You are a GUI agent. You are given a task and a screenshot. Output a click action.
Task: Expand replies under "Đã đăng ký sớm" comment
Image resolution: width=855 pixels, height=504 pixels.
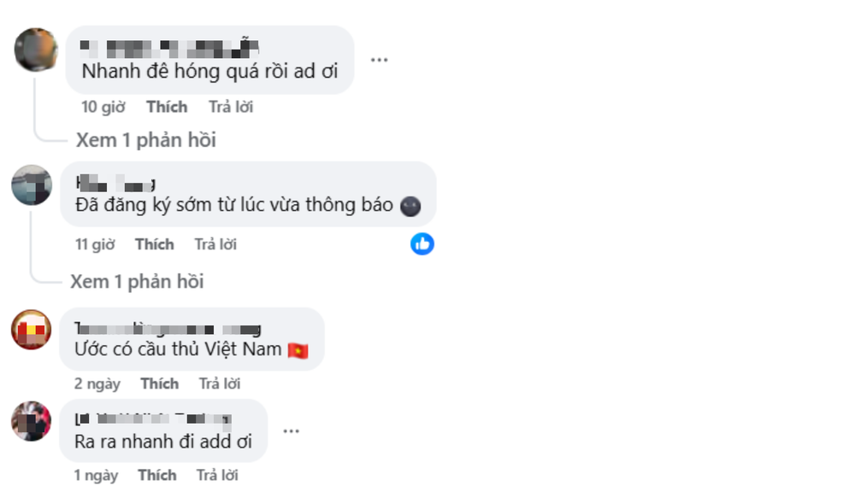pos(137,281)
